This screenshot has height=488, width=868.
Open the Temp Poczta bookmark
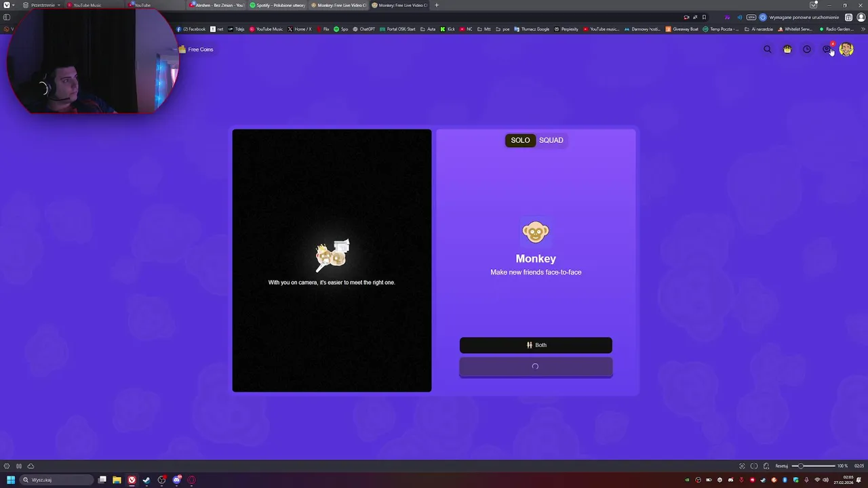click(x=722, y=29)
